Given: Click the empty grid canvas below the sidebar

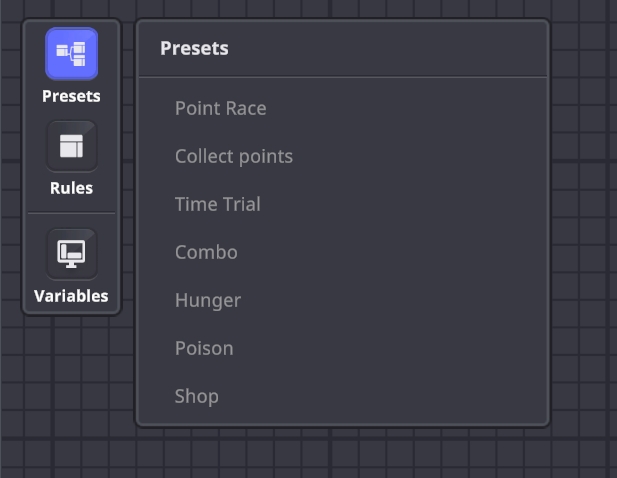Looking at the screenshot, I should [71, 390].
